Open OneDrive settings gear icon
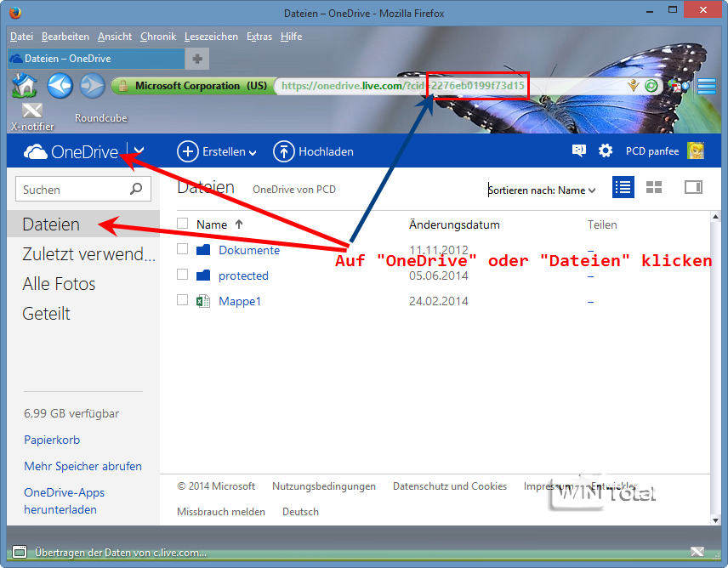The width and height of the screenshot is (728, 568). pyautogui.click(x=606, y=151)
